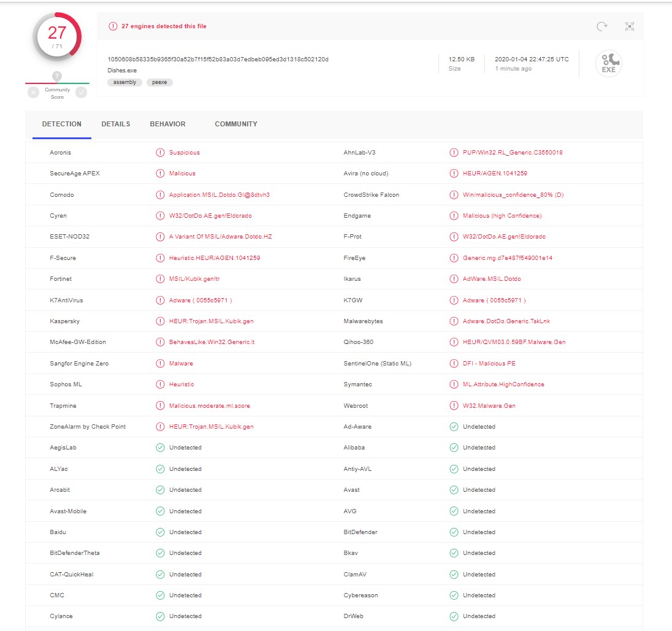Click the 'ZoneAlarm by Check Point' engine name
This screenshot has height=631, width=672.
coord(88,427)
